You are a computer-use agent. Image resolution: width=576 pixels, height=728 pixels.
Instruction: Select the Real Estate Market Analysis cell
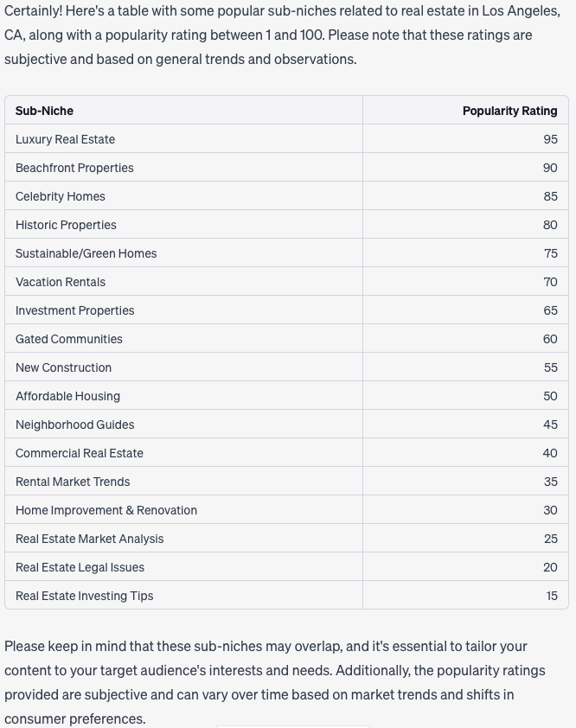coord(89,539)
